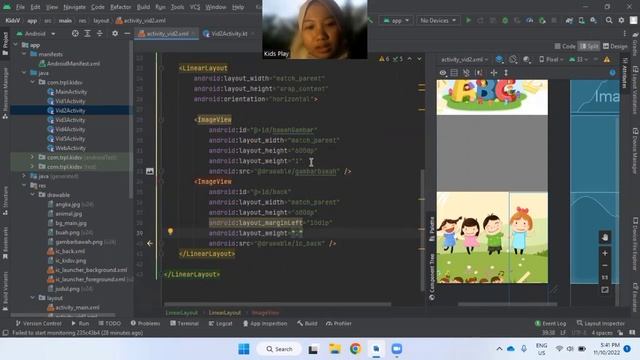Run the app with the green play icon
The image size is (640, 360).
468,20
